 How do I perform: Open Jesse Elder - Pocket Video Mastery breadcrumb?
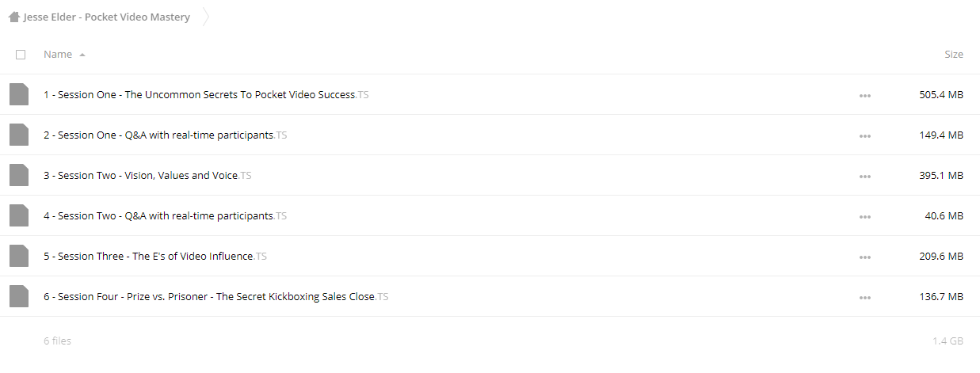click(107, 17)
